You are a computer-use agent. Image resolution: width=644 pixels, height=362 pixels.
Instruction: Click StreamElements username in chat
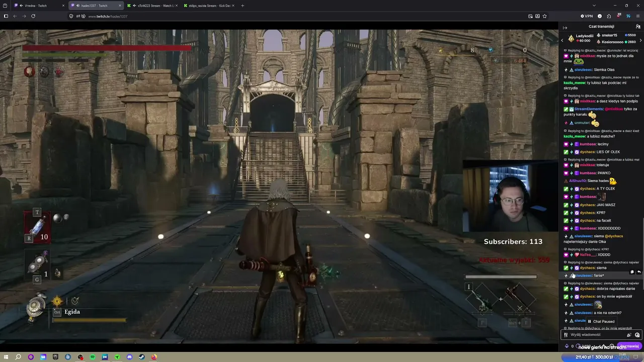(x=588, y=109)
